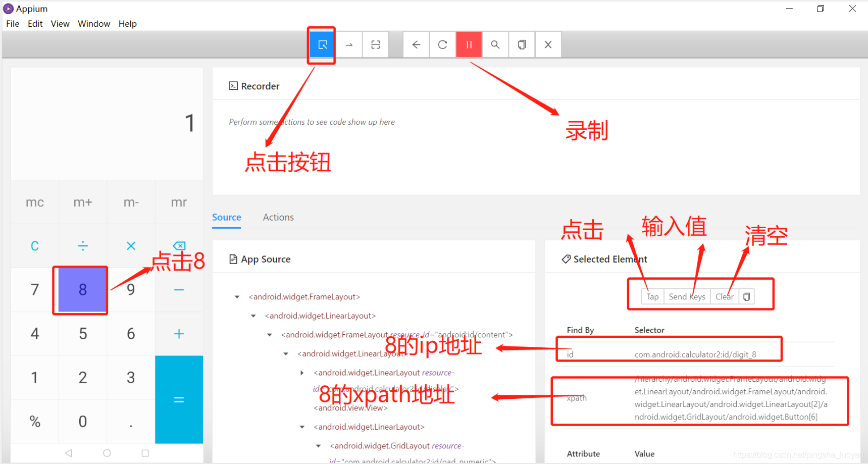Tap Android recents navigation square
868x464 pixels.
pos(145,453)
